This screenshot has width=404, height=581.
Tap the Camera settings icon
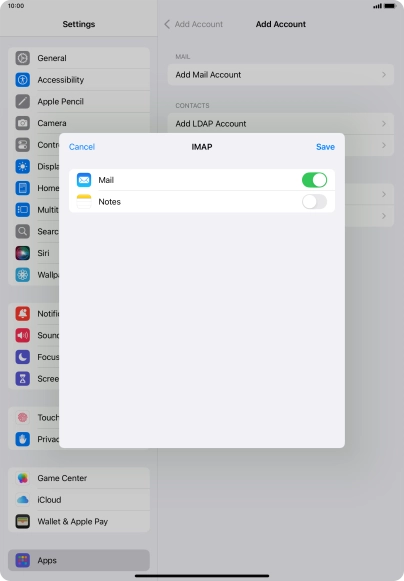point(23,123)
